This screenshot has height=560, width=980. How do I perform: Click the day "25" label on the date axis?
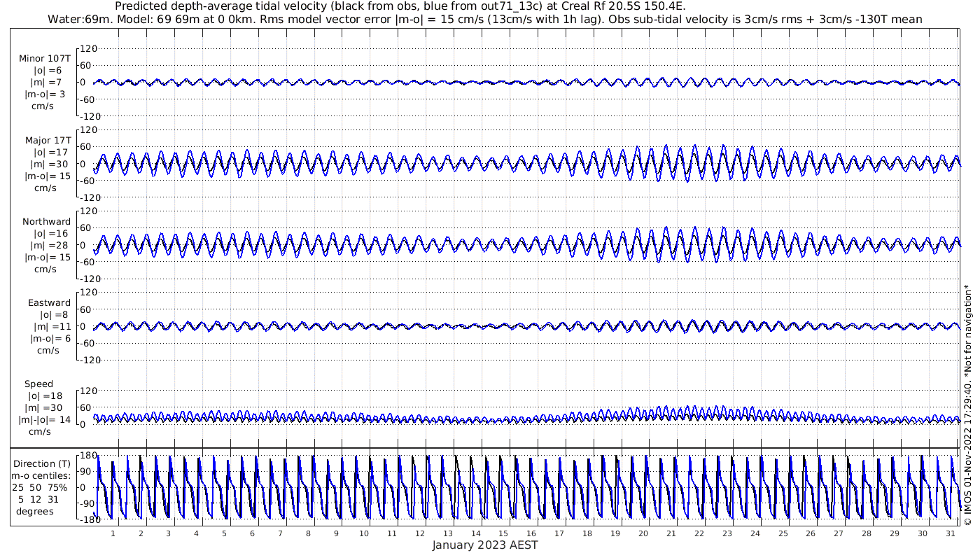[x=782, y=533]
